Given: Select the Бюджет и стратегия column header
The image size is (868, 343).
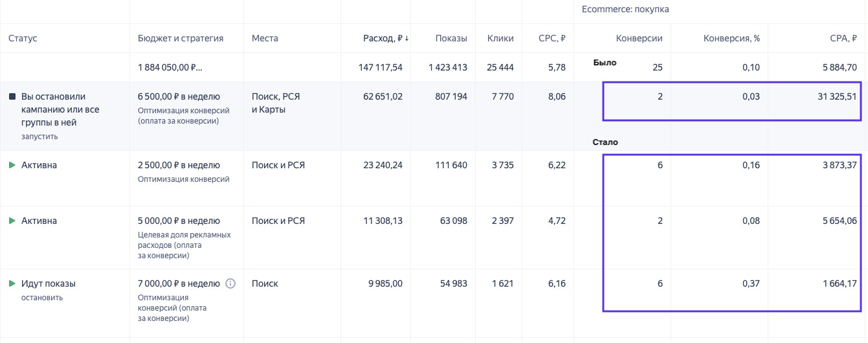Looking at the screenshot, I should pyautogui.click(x=181, y=38).
